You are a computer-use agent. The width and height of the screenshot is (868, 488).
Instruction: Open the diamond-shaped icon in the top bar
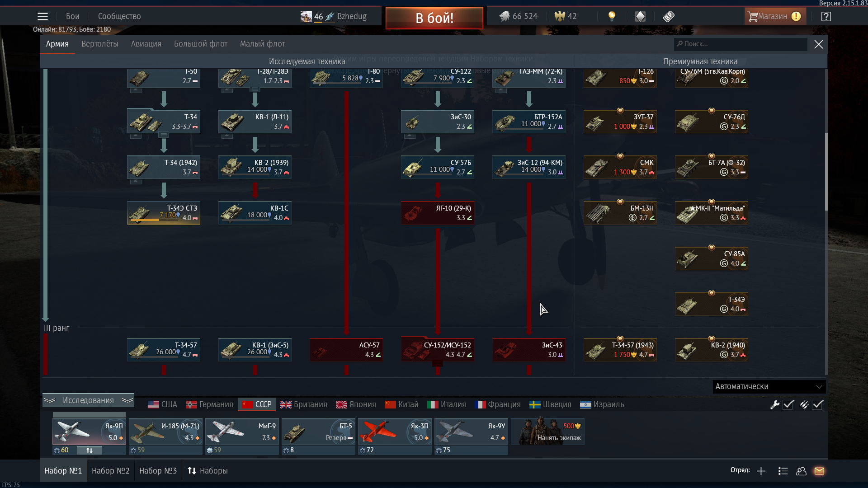coord(640,17)
